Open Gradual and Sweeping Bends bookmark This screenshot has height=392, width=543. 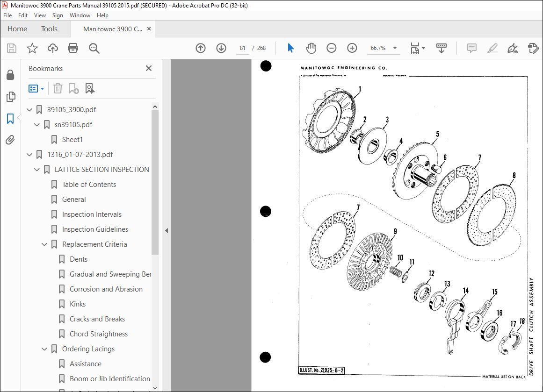pyautogui.click(x=110, y=274)
